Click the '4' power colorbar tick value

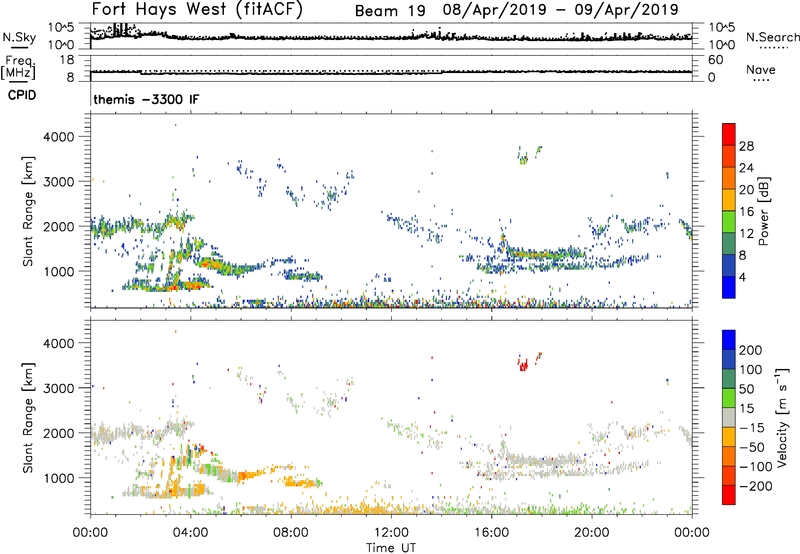[x=742, y=277]
